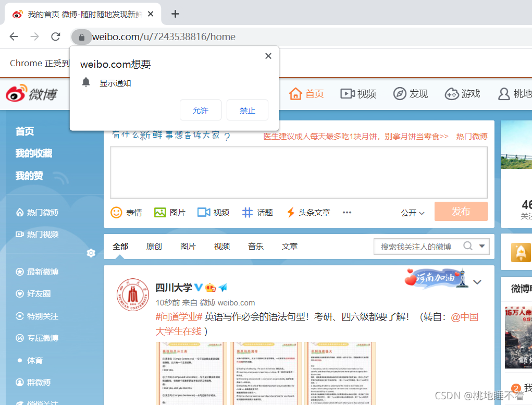Open the 四川大学 account name link
This screenshot has width=532, height=405.
pos(174,288)
